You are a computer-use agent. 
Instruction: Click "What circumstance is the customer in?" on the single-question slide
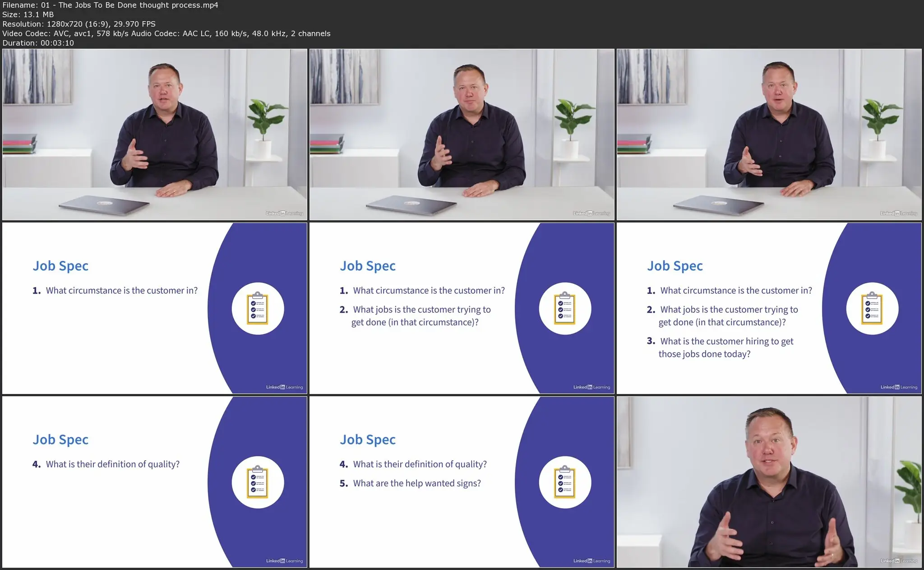121,291
